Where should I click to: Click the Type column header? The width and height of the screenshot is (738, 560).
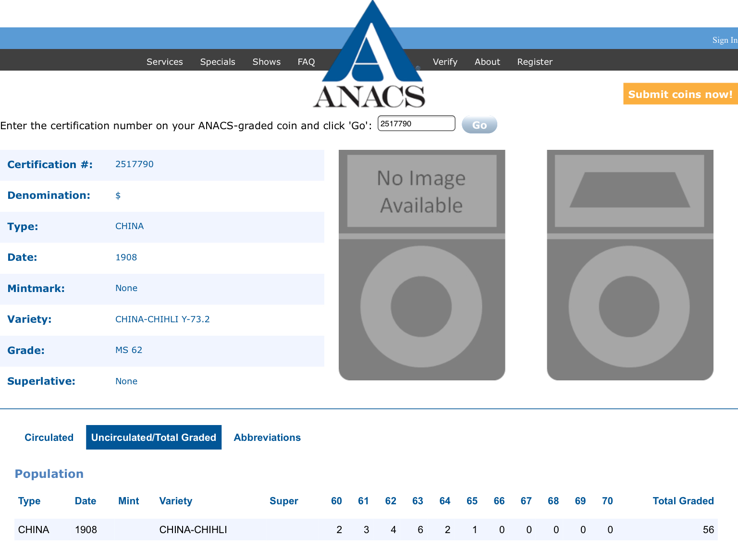[x=29, y=501]
